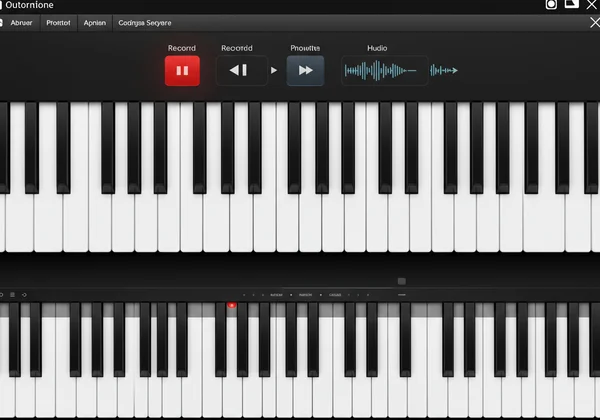This screenshot has height=420, width=600.
Task: Click the small waveform arrow icon beside Hudio
Action: [443, 70]
